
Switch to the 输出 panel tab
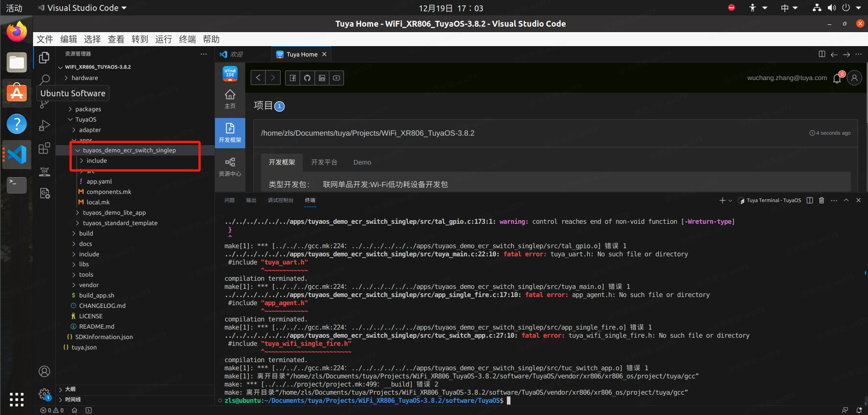(x=251, y=200)
